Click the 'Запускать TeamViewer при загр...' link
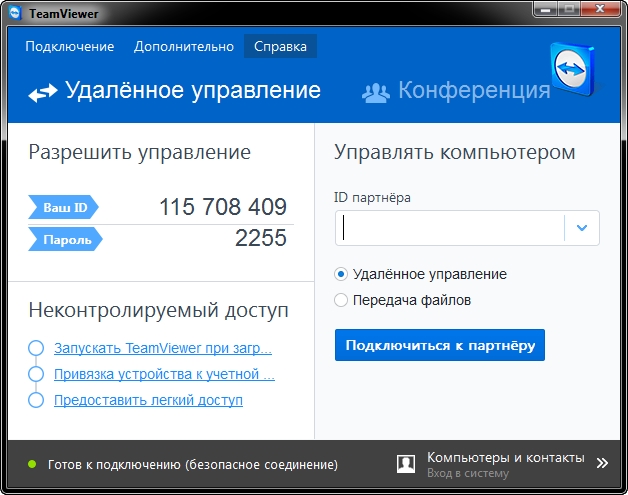The width and height of the screenshot is (628, 495). click(x=163, y=348)
